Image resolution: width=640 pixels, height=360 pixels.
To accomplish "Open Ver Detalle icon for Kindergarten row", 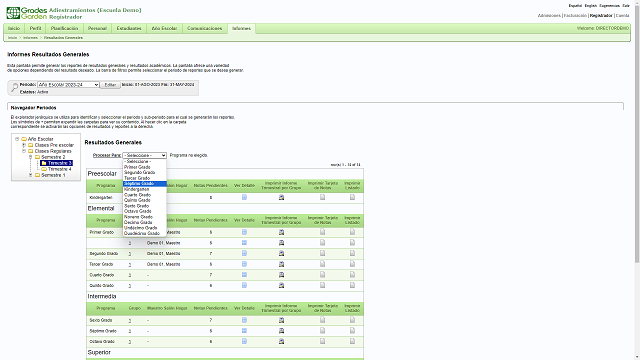I will point(244,197).
